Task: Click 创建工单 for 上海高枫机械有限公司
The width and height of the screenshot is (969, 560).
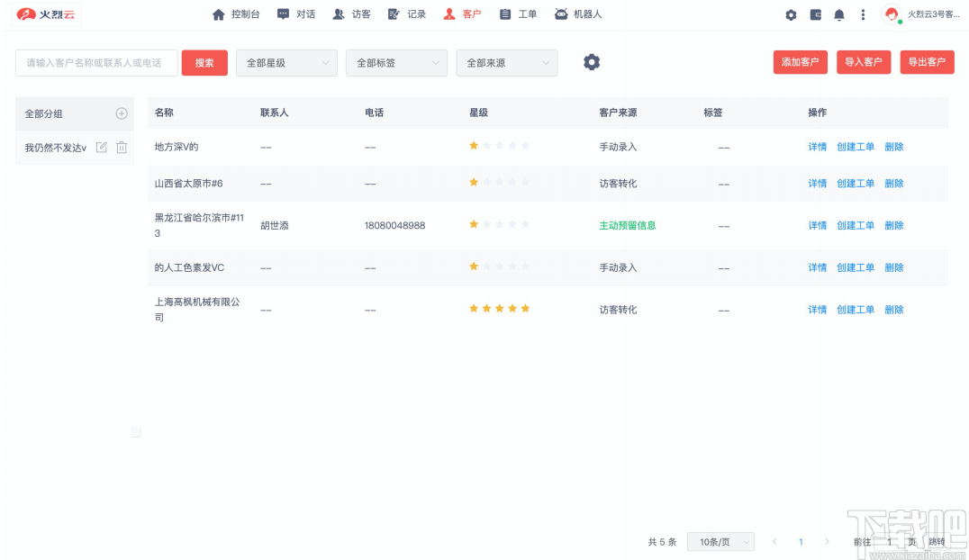Action: 856,310
